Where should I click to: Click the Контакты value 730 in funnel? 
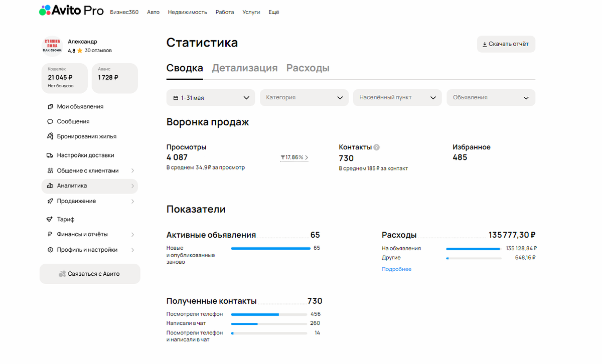[346, 158]
